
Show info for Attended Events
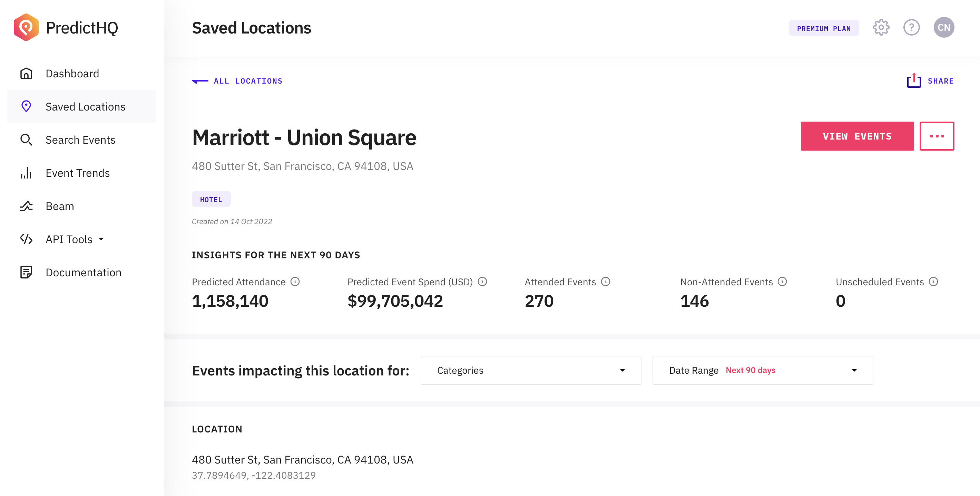coord(606,282)
